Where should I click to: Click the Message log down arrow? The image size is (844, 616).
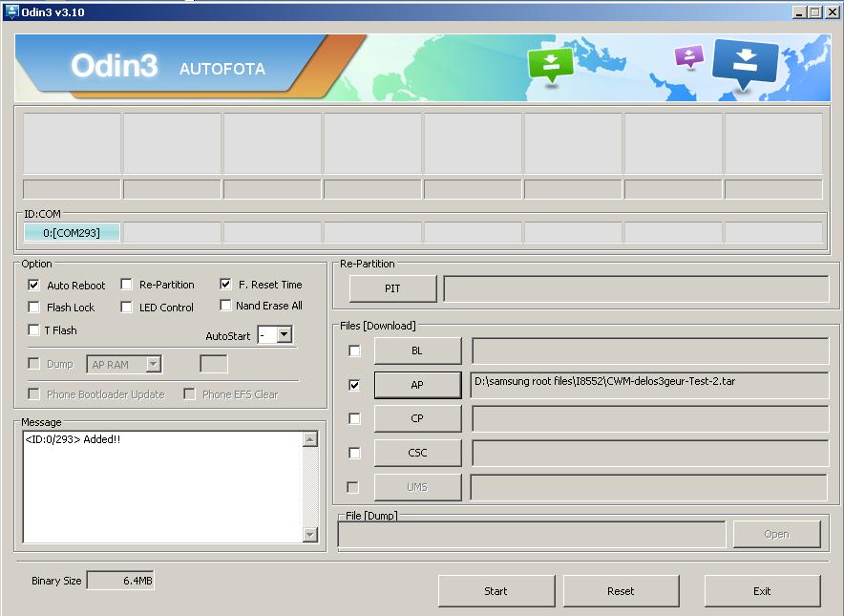(x=310, y=535)
